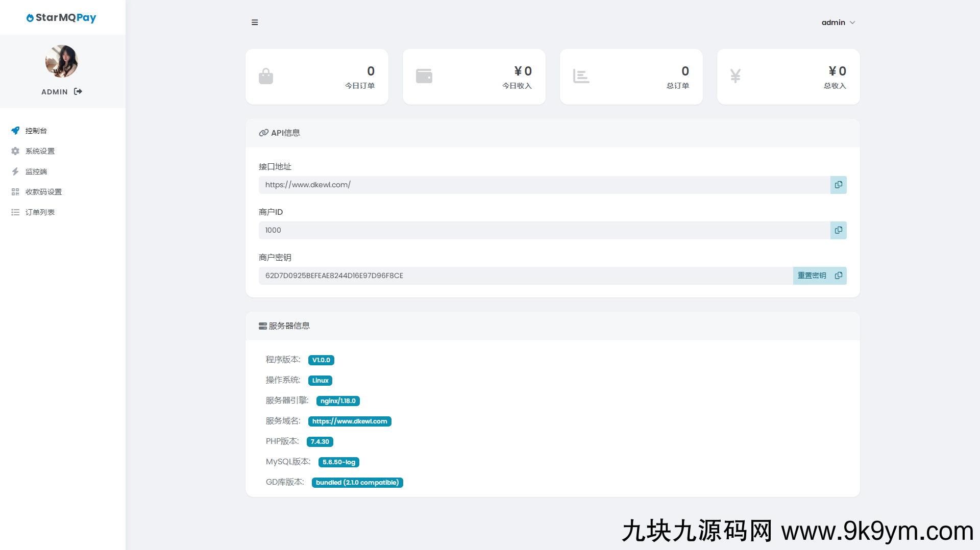Click the 收款码设置 grid icon
Screen dimensions: 980x550
click(15, 192)
